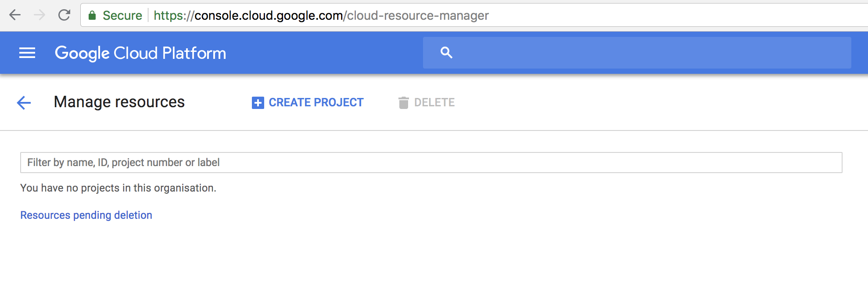Click the green secure padlock icon
Image resolution: width=868 pixels, height=297 pixels.
click(x=92, y=15)
